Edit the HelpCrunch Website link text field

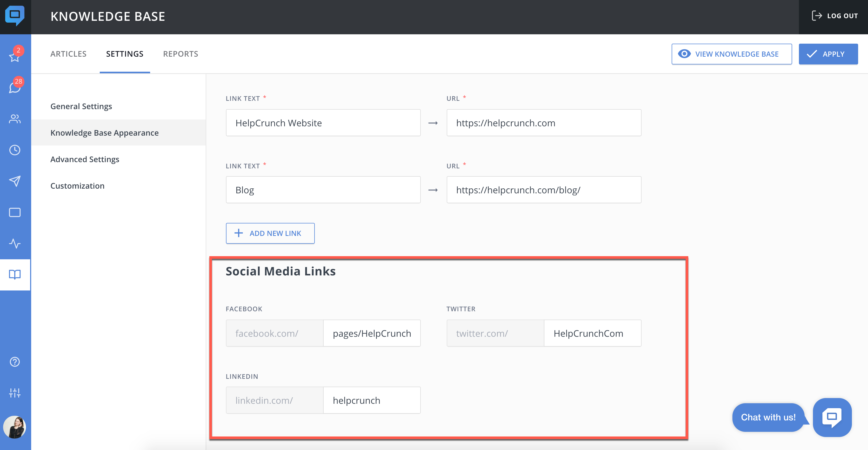pyautogui.click(x=323, y=123)
